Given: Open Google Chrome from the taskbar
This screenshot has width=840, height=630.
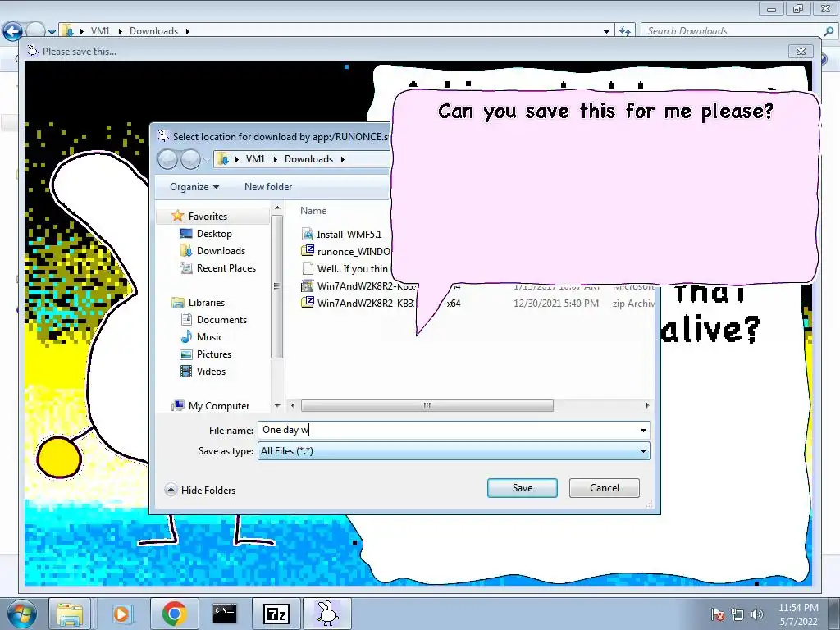Looking at the screenshot, I should click(174, 614).
